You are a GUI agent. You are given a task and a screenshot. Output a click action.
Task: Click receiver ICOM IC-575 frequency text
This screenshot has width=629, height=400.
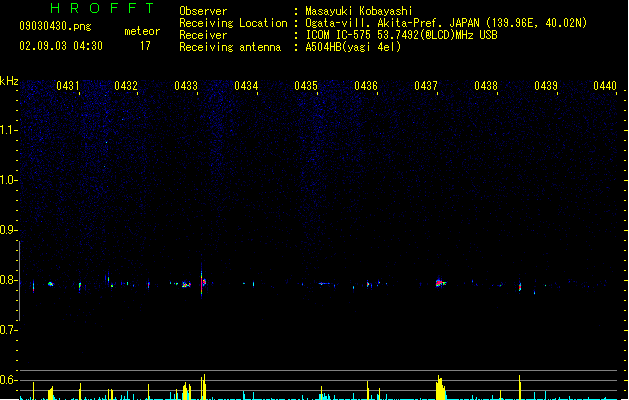pyautogui.click(x=402, y=35)
